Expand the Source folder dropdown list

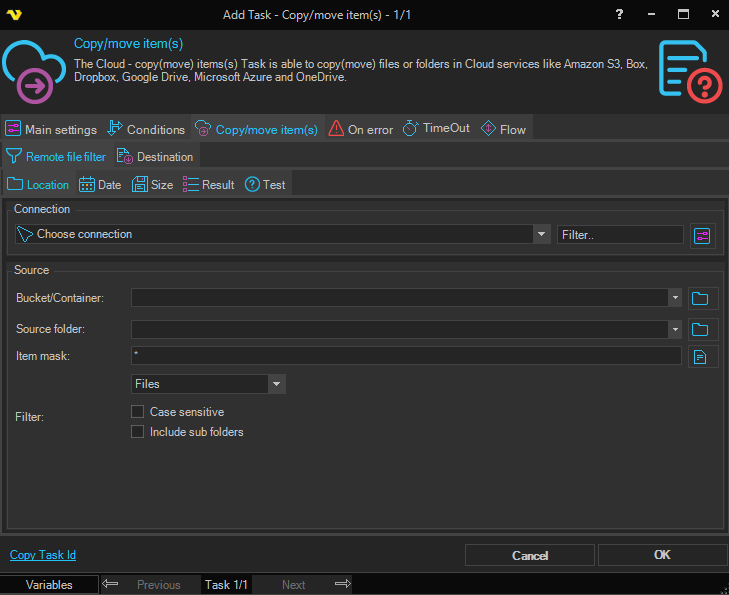tap(675, 330)
